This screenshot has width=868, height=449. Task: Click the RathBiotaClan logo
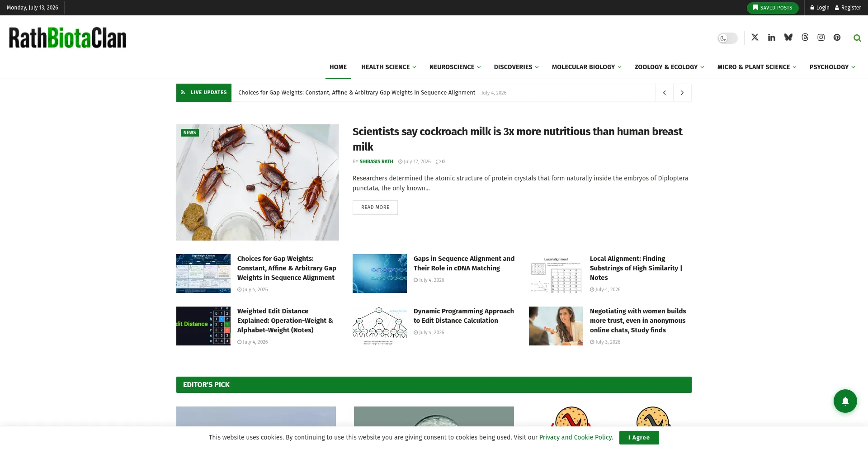68,38
